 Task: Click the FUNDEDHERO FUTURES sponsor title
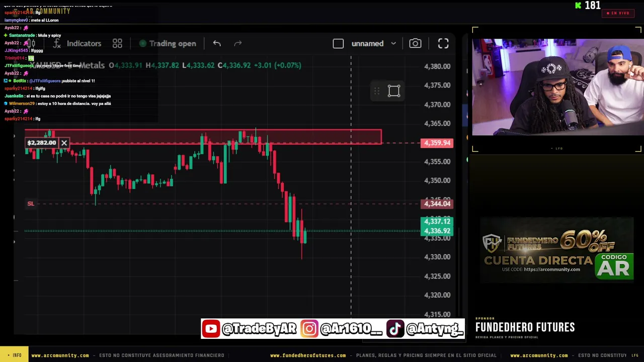(525, 327)
